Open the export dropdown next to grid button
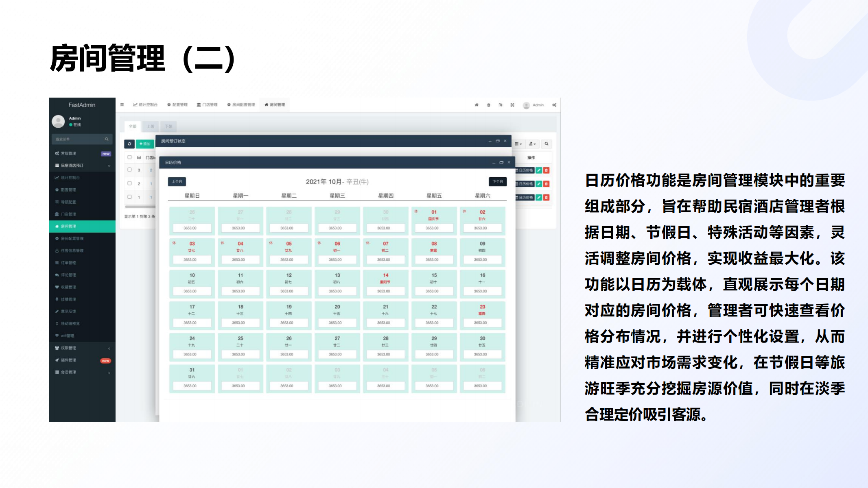 pos(532,144)
